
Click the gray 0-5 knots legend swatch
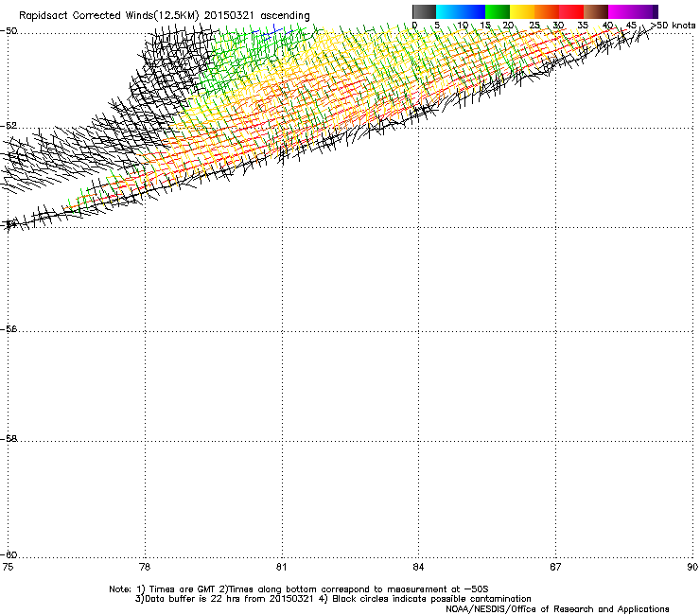(x=424, y=11)
